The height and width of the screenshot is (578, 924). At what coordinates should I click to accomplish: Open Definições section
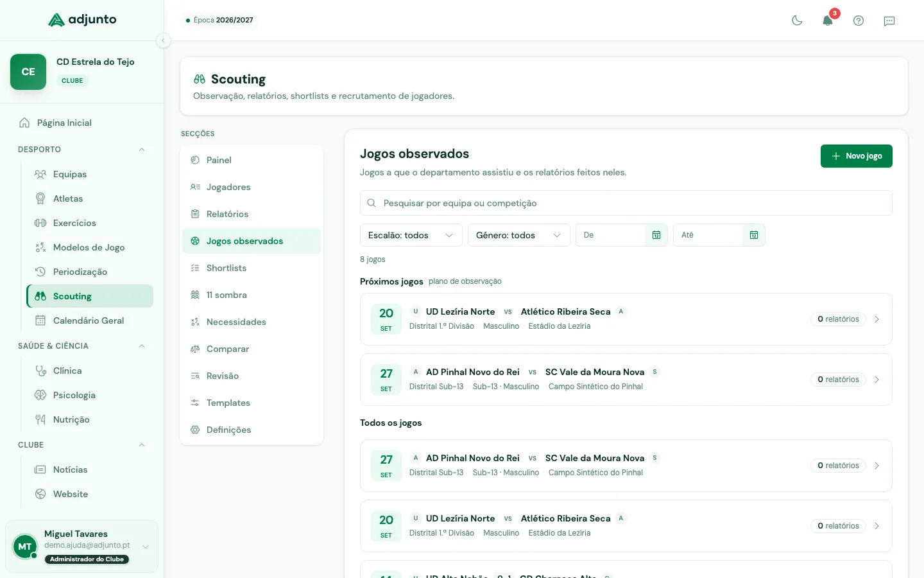click(x=252, y=430)
